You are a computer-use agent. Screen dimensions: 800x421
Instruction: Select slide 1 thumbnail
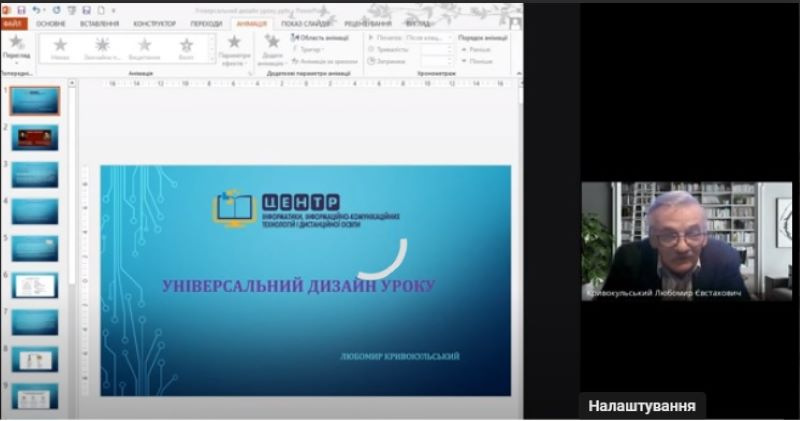pos(35,101)
